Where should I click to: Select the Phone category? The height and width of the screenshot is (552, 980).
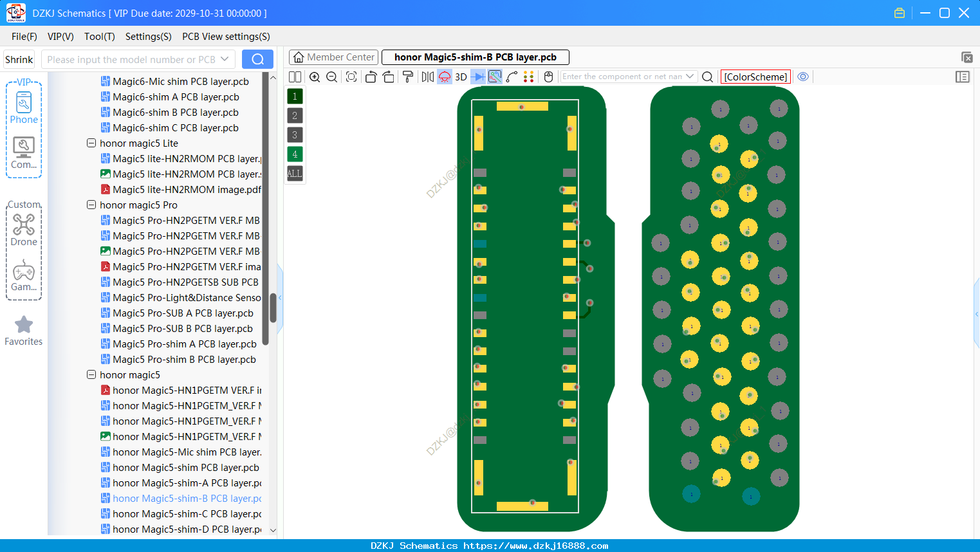[x=24, y=107]
